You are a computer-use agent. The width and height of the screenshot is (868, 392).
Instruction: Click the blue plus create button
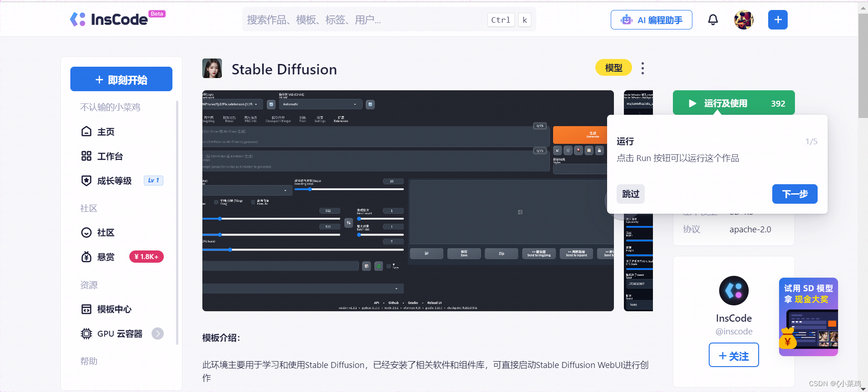point(778,20)
